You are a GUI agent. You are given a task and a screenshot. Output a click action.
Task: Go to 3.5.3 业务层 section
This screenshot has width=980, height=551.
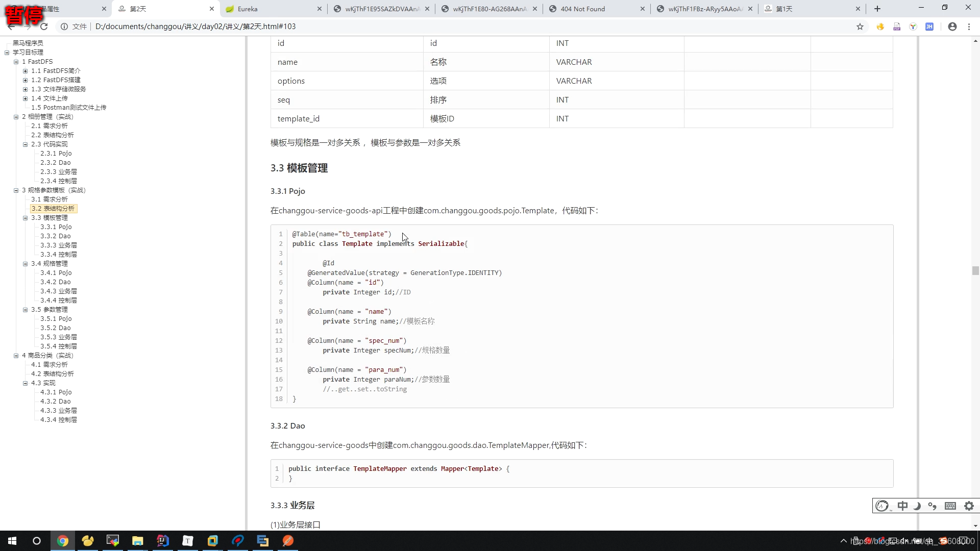tap(59, 337)
